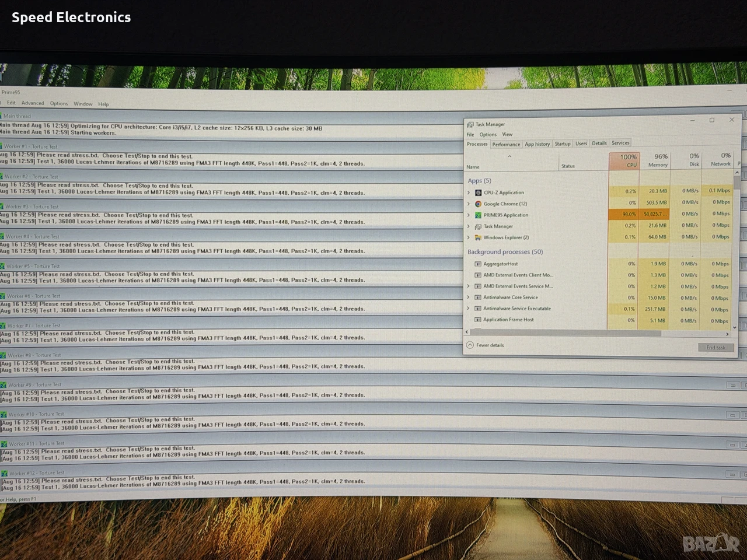Click the Antimalware Service Executable process icon
The width and height of the screenshot is (747, 560).
pos(478,309)
